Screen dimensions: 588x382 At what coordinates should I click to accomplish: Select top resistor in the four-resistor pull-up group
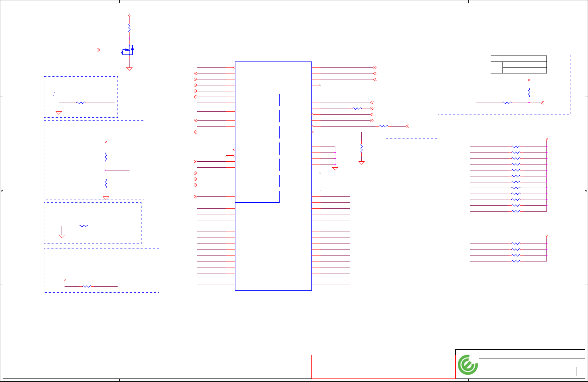click(516, 244)
